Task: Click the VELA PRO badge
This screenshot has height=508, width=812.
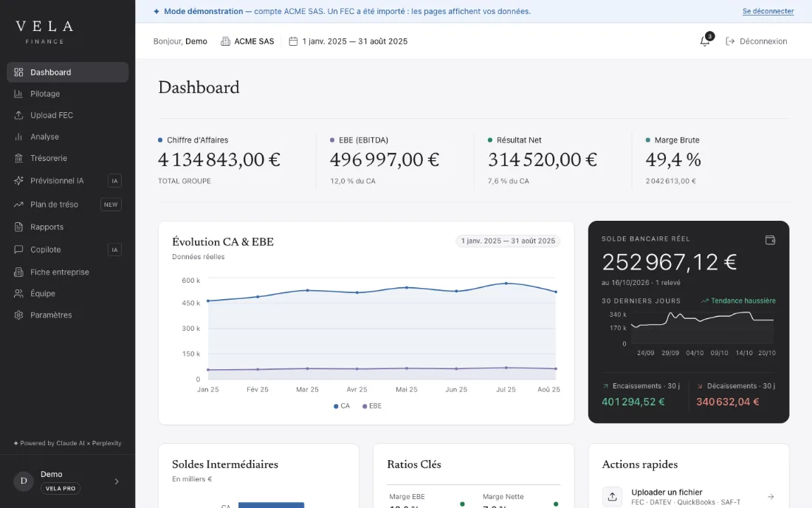Action: 61,488
